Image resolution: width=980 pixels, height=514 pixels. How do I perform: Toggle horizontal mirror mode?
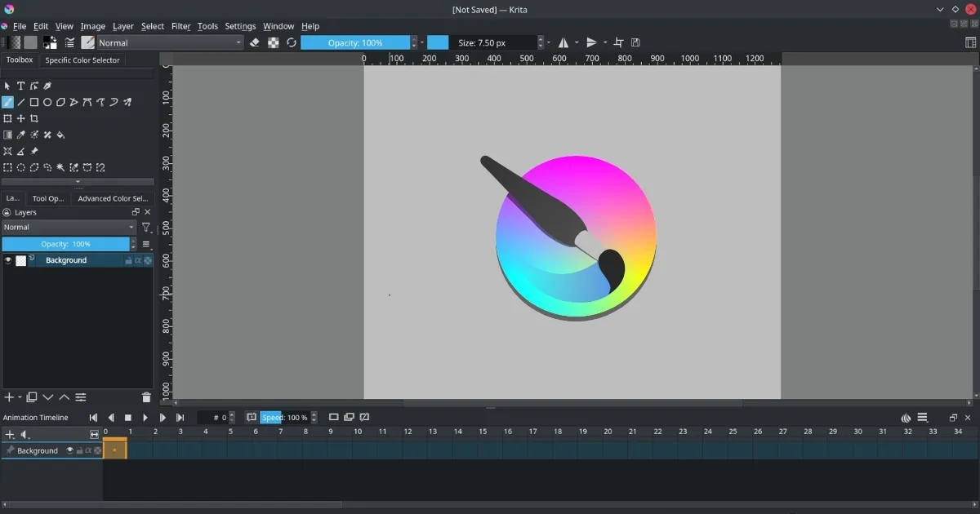click(x=563, y=42)
